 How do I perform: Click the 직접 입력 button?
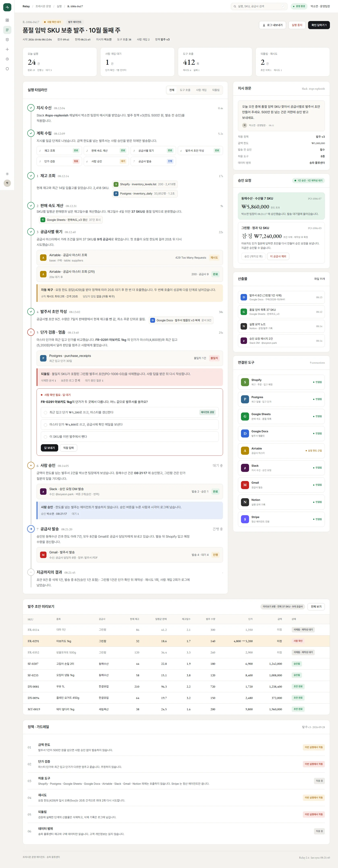(68, 448)
